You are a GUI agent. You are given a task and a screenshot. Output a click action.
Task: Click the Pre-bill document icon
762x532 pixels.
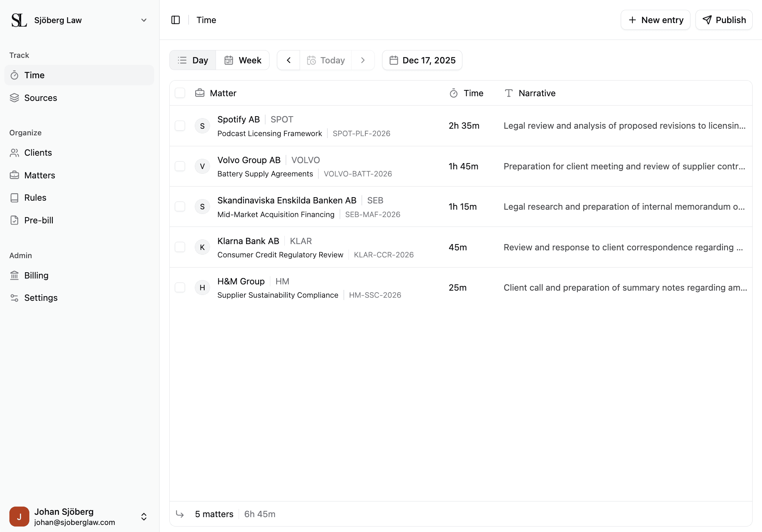(14, 220)
